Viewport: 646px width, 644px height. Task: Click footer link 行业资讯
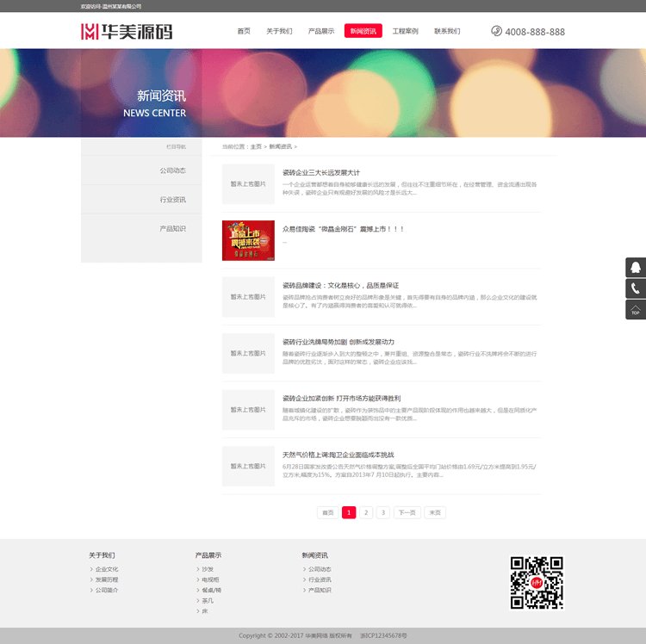[x=320, y=579]
